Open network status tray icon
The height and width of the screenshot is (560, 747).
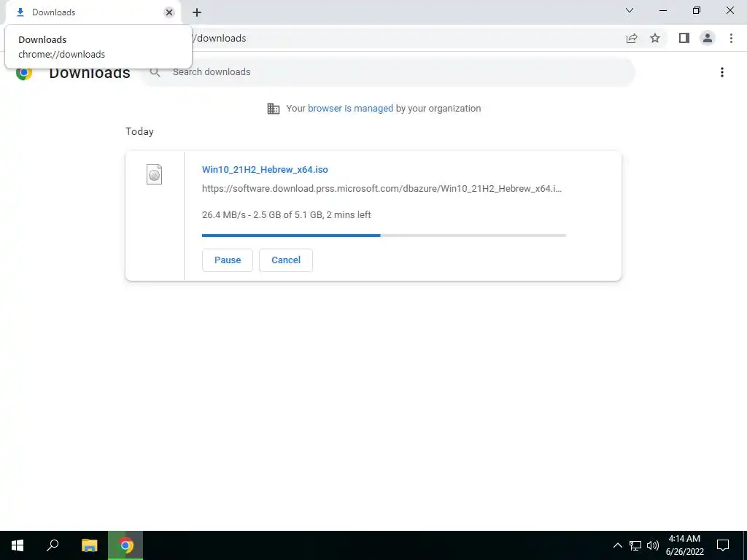point(635,545)
